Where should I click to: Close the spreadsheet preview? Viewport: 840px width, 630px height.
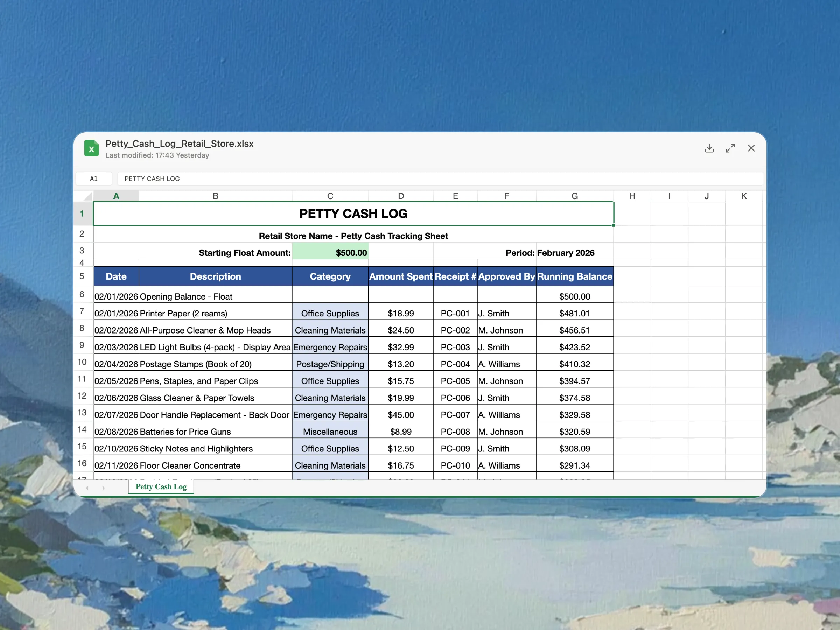click(x=751, y=148)
